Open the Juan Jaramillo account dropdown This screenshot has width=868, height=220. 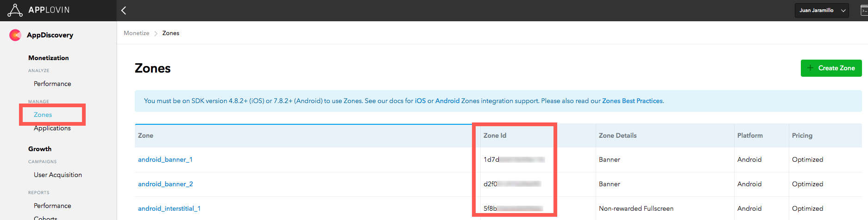(821, 10)
